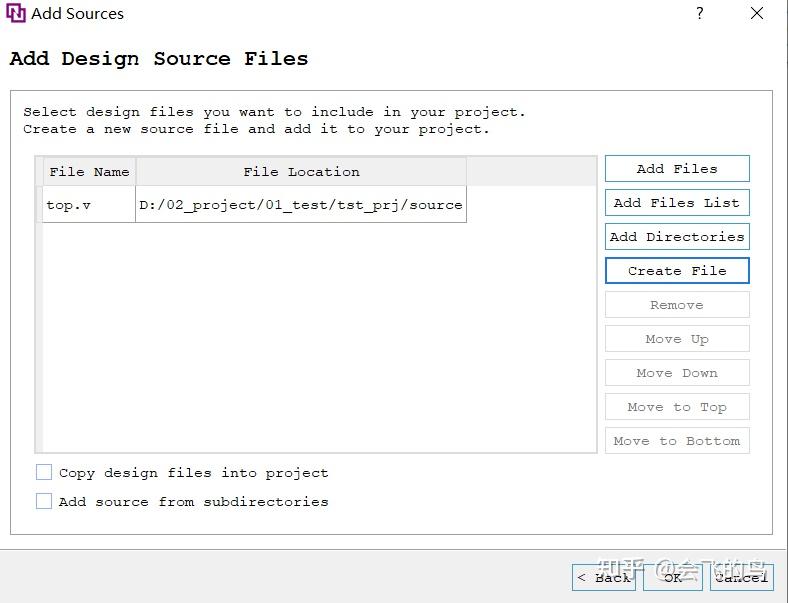Close the Add Sources dialog
788x603 pixels.
tap(757, 14)
